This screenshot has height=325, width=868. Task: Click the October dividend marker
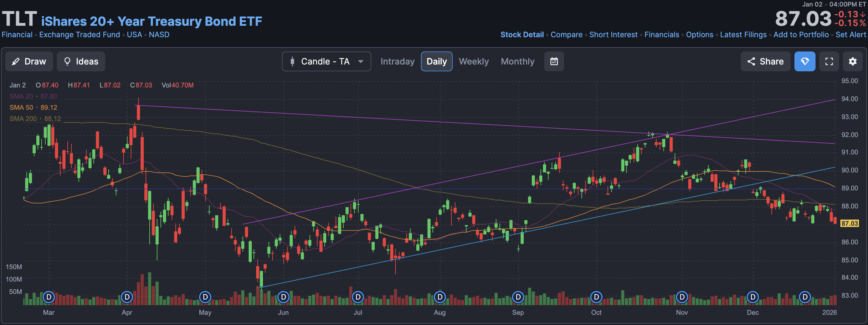tap(596, 297)
